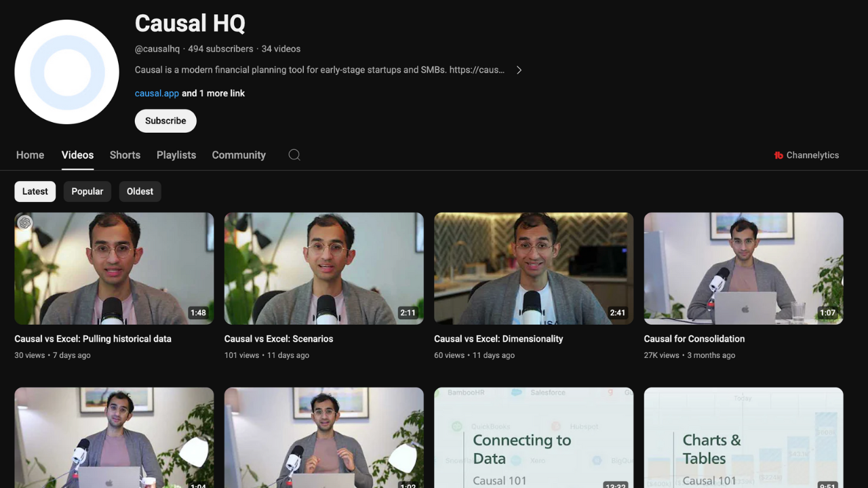This screenshot has width=868, height=488.
Task: Sort videos by Oldest
Action: pos(140,191)
